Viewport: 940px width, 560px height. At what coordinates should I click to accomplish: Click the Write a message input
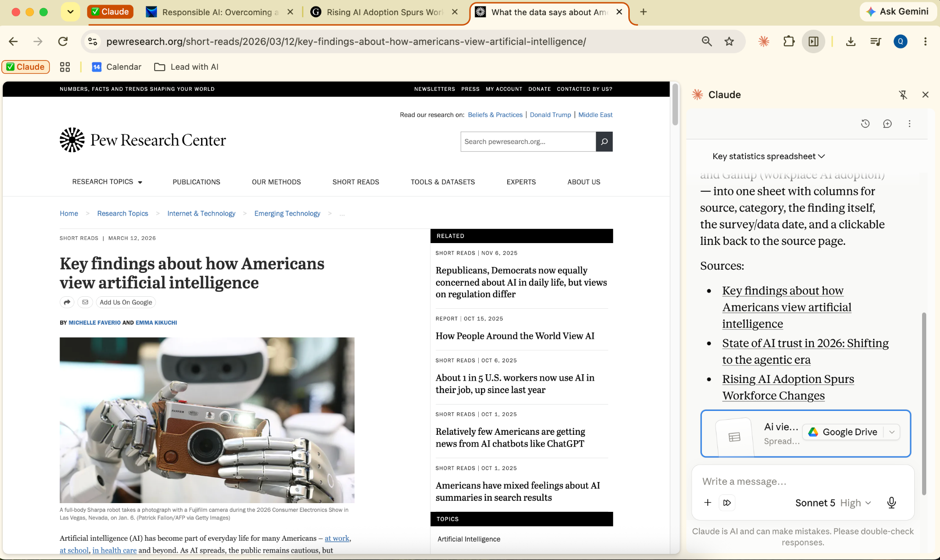click(802, 482)
